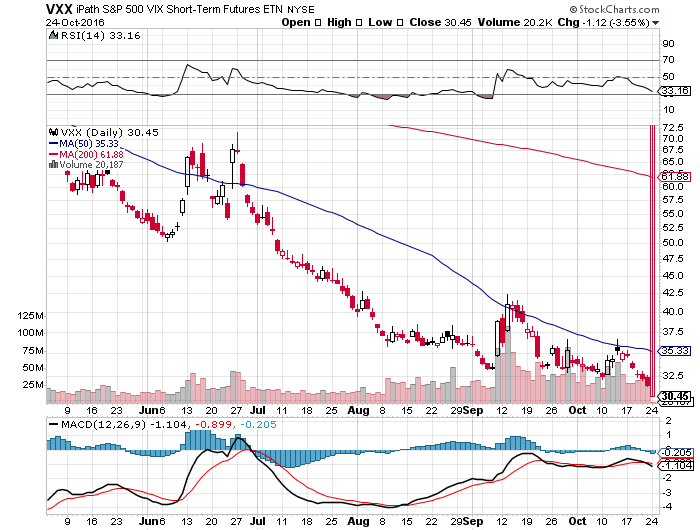This screenshot has width=700, height=530.
Task: Click the VXX ticker symbol title
Action: coord(59,9)
